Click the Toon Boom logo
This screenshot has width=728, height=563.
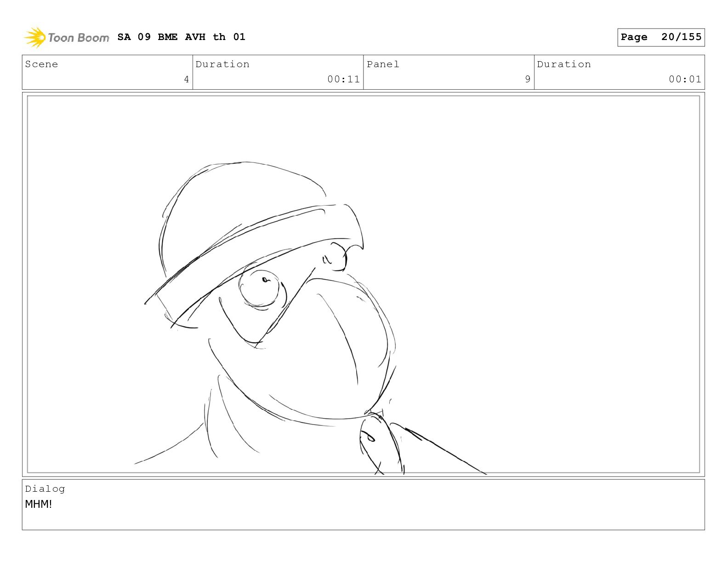click(67, 37)
